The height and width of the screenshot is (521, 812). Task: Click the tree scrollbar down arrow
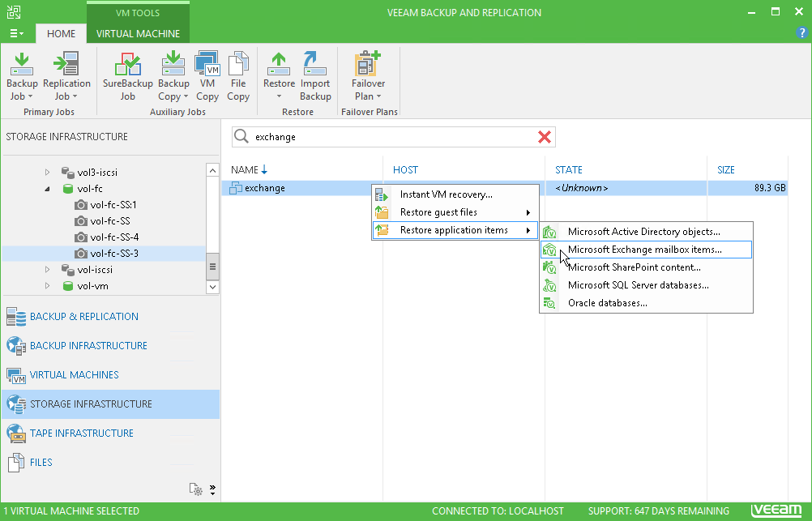click(212, 286)
